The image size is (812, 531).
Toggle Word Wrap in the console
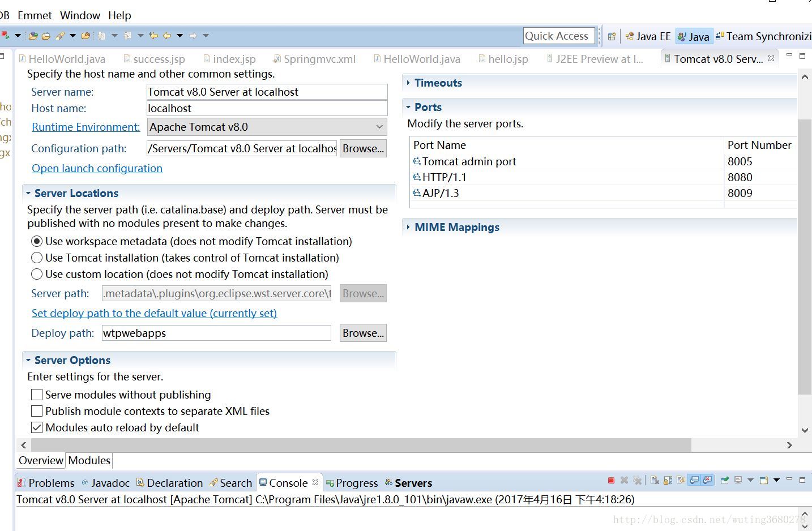click(681, 480)
